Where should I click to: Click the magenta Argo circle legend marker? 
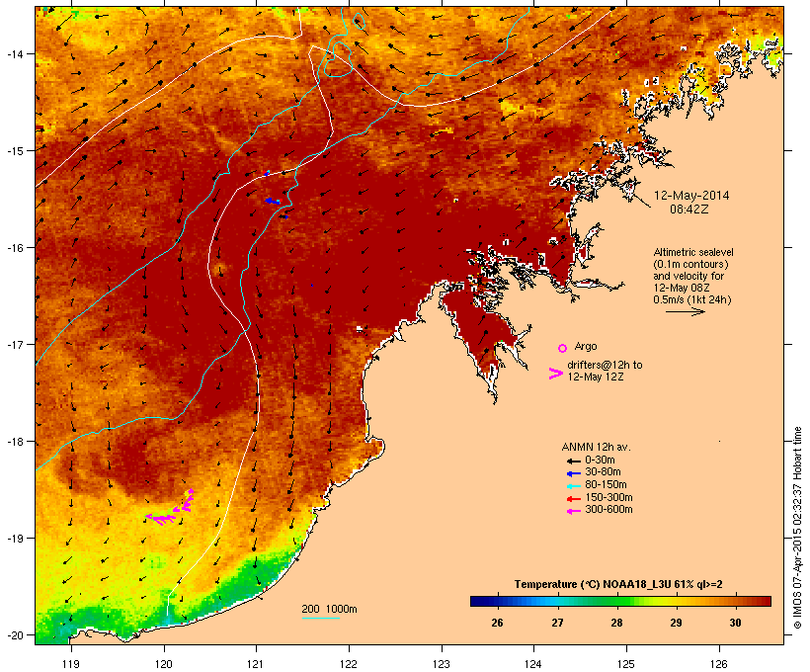tap(563, 348)
